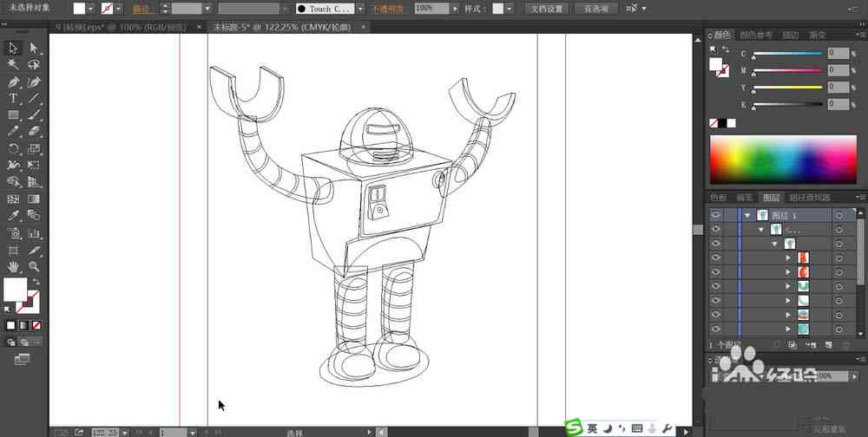Open the 描边 link in control bar
Image resolution: width=868 pixels, height=437 pixels.
[143, 9]
